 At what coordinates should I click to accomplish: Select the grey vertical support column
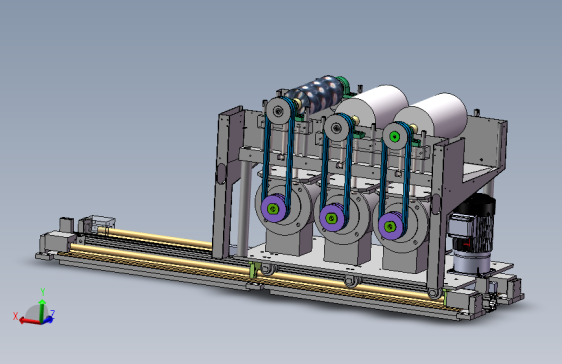(x=244, y=208)
